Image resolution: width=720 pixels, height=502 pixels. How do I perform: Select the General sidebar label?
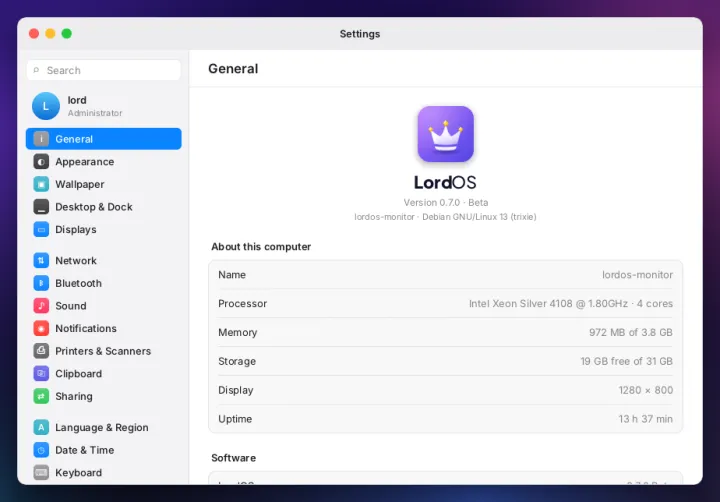[74, 139]
